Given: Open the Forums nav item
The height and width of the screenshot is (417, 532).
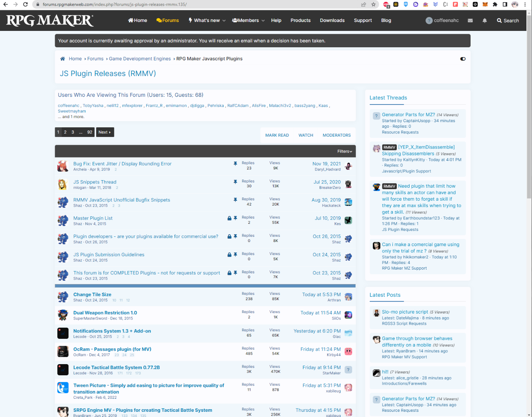Looking at the screenshot, I should [168, 20].
